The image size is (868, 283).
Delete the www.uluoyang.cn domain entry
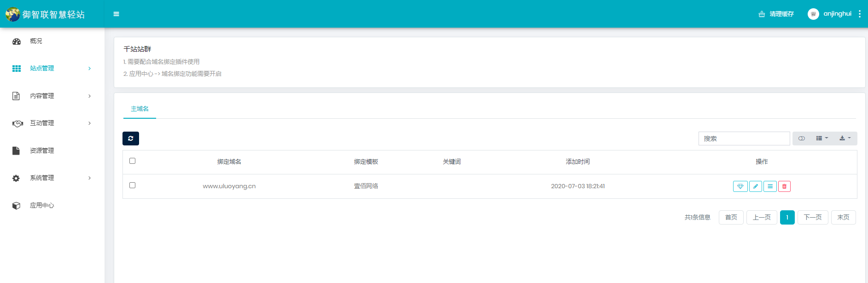[784, 186]
